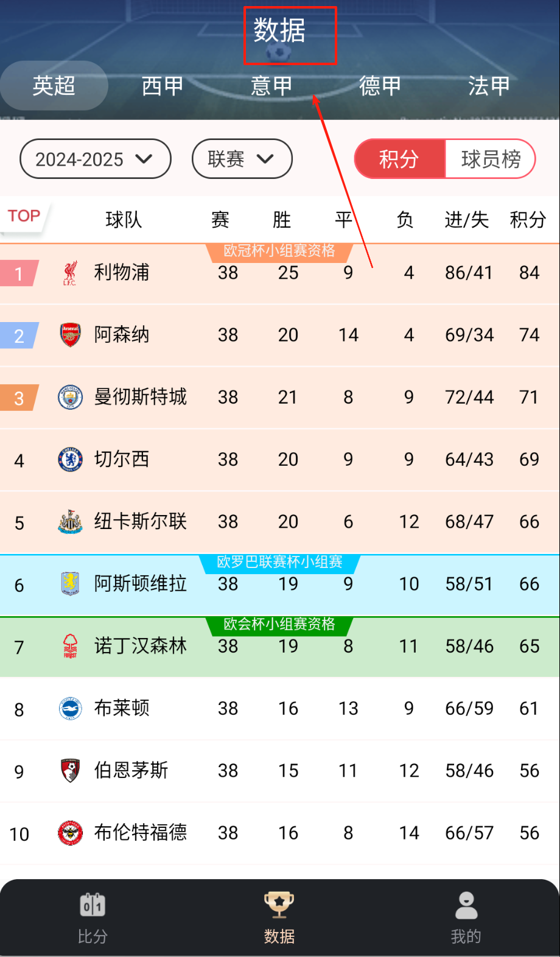Tap the Nottingham Forest crest icon

(71, 647)
